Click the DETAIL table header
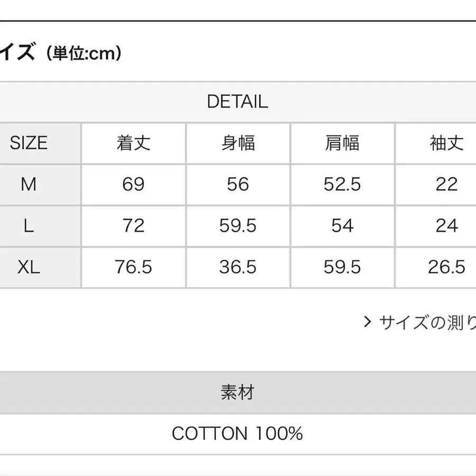This screenshot has height=476, width=476. click(x=237, y=102)
